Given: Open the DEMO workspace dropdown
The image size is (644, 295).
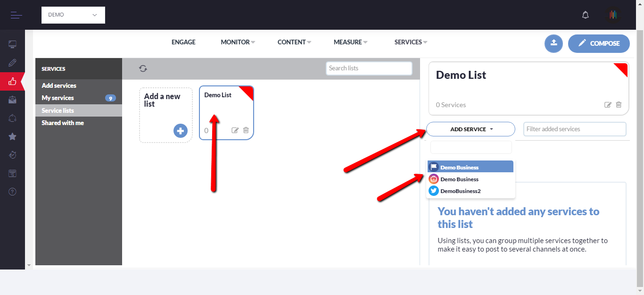Looking at the screenshot, I should click(x=73, y=15).
